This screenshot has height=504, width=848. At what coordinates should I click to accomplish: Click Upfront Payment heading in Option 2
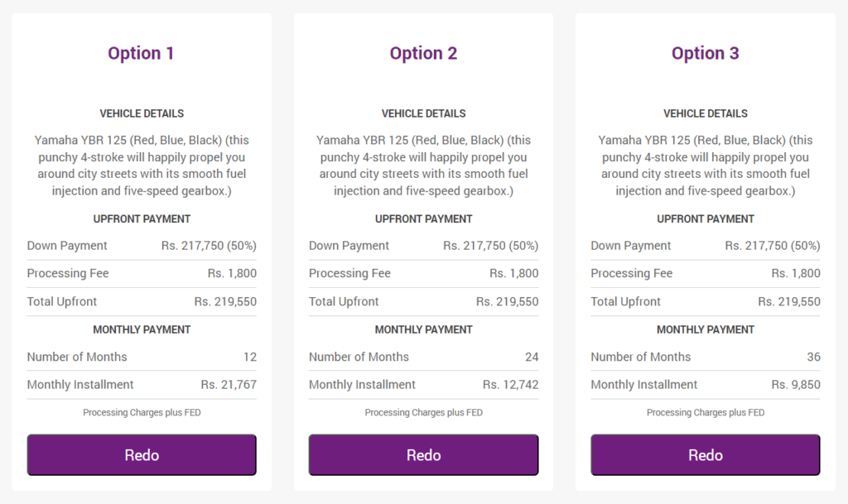[x=423, y=218]
